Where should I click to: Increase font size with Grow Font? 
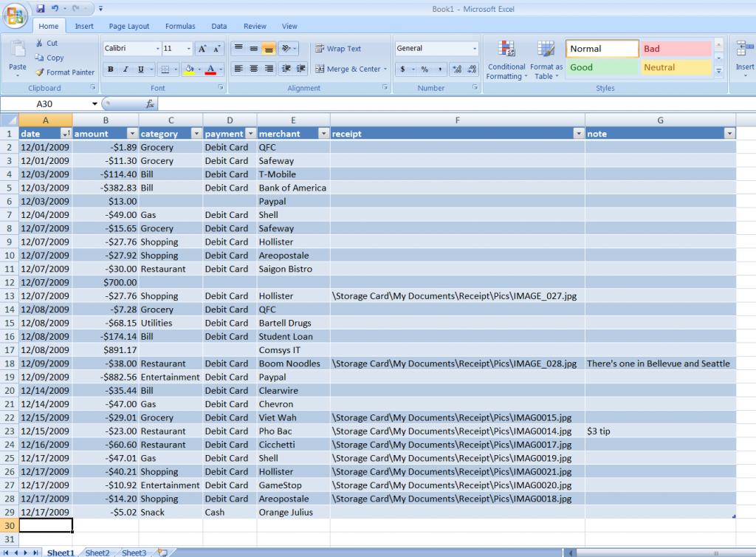pyautogui.click(x=202, y=48)
